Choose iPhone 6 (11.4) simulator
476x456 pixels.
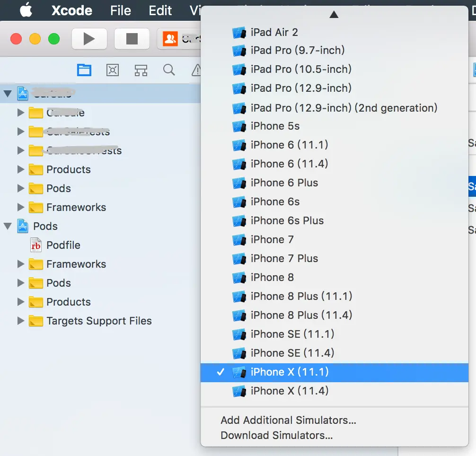(334, 164)
